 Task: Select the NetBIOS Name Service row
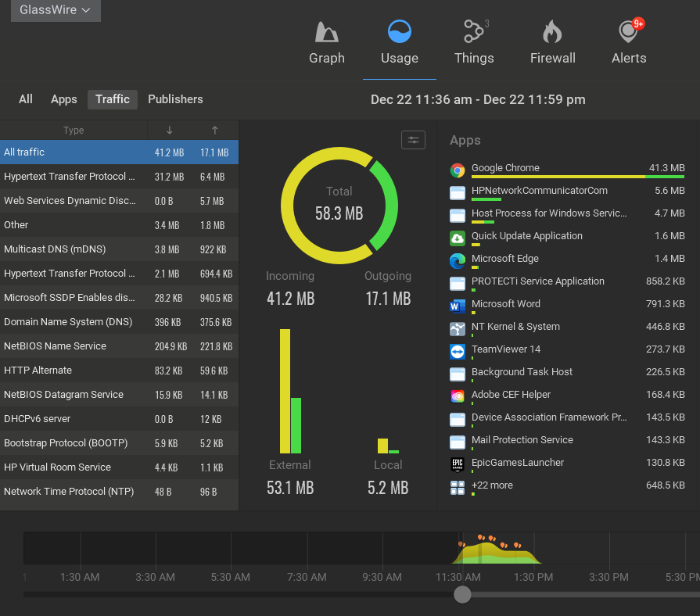(x=119, y=346)
